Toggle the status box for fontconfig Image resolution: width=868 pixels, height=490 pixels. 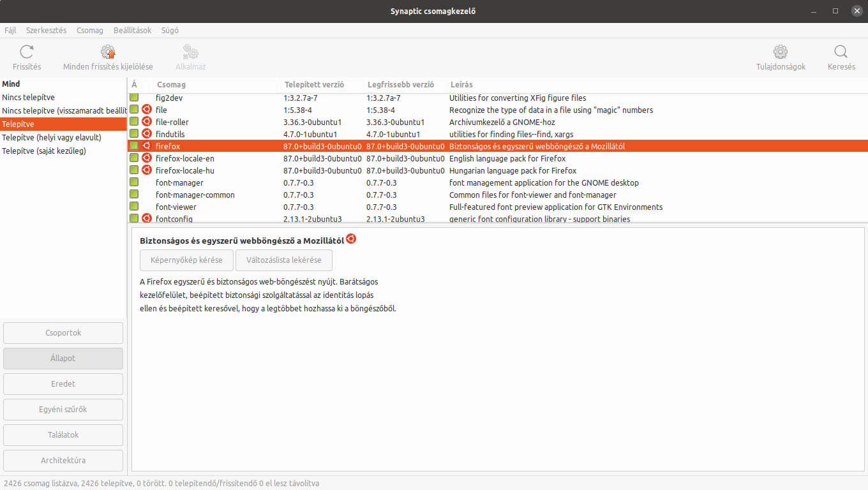134,219
